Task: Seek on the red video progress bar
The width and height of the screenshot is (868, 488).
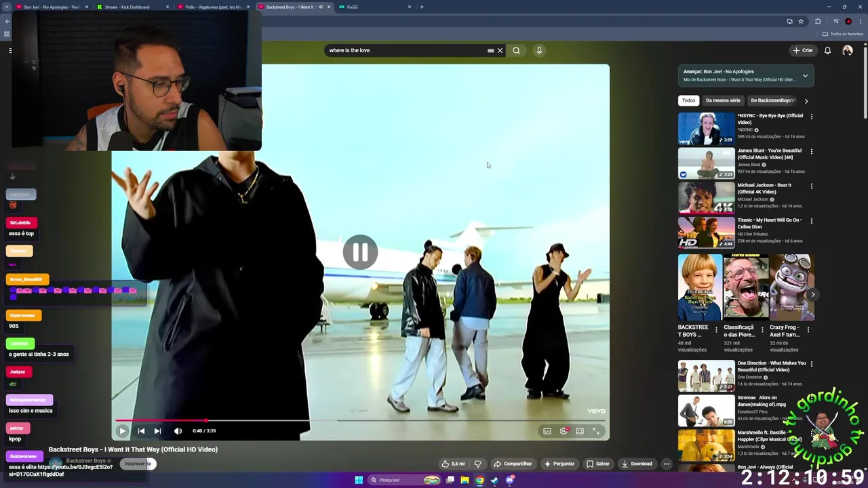Action: tap(359, 420)
